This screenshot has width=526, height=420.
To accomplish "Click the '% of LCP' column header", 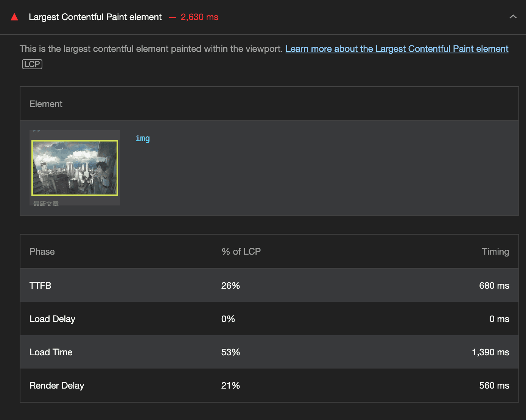I will 241,252.
